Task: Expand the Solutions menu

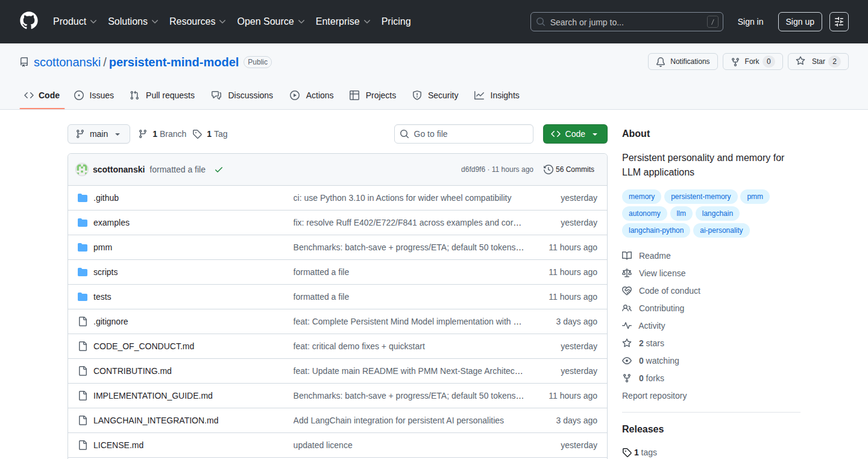Action: [133, 22]
